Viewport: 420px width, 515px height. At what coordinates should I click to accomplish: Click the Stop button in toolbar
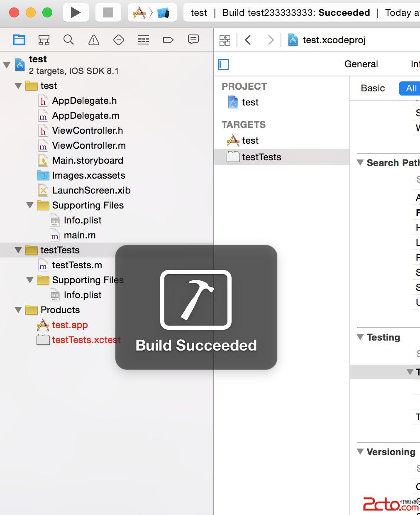coord(108,12)
